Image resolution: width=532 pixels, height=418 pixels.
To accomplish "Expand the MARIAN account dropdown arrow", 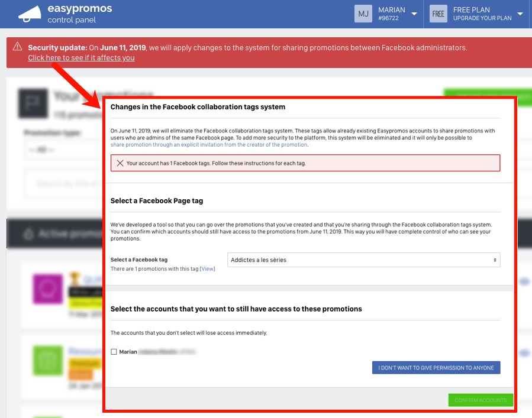I will tap(414, 14).
